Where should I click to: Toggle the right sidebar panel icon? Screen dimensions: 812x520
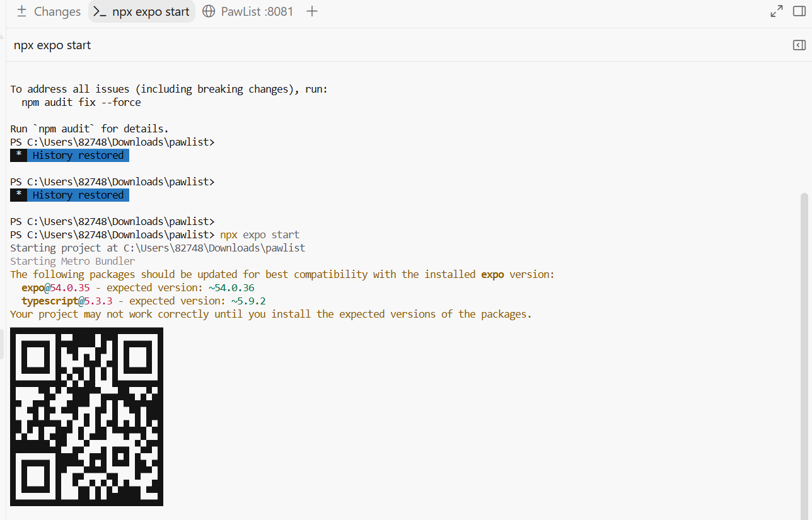point(799,11)
